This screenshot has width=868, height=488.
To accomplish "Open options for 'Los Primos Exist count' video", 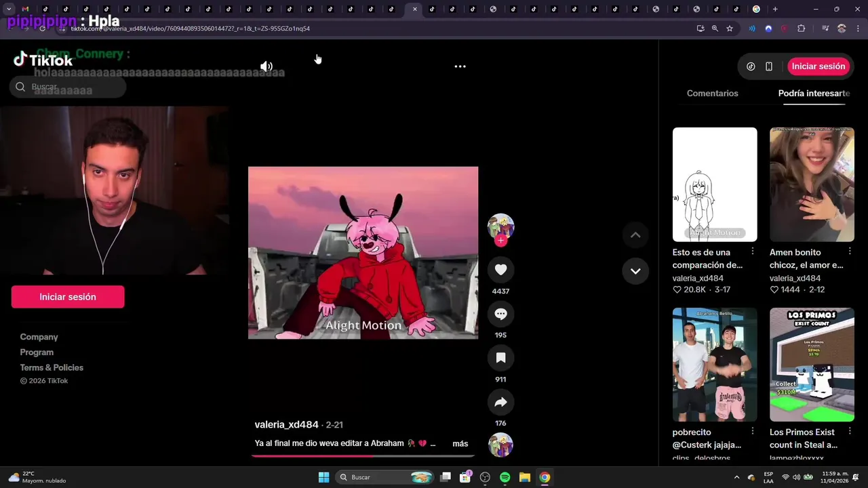I will [x=850, y=431].
